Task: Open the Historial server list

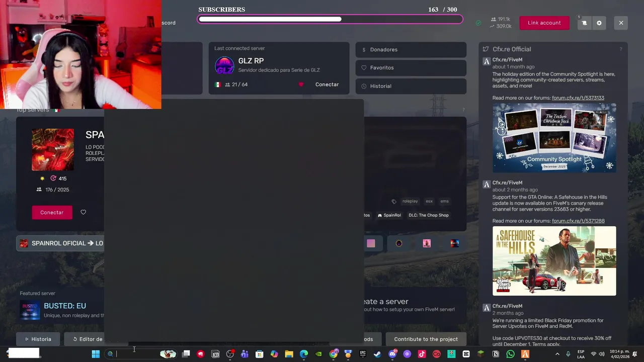Action: (411, 86)
